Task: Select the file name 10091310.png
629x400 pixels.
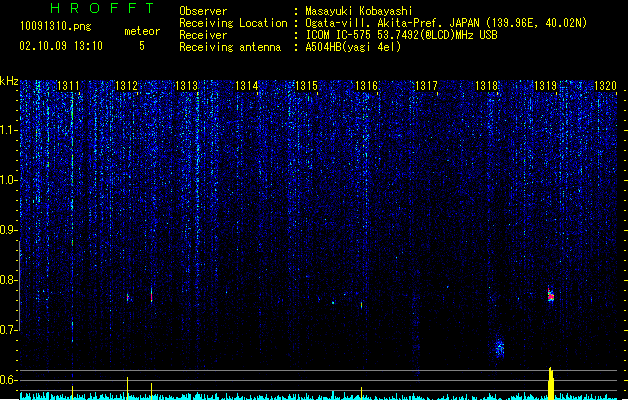Action: click(x=56, y=26)
